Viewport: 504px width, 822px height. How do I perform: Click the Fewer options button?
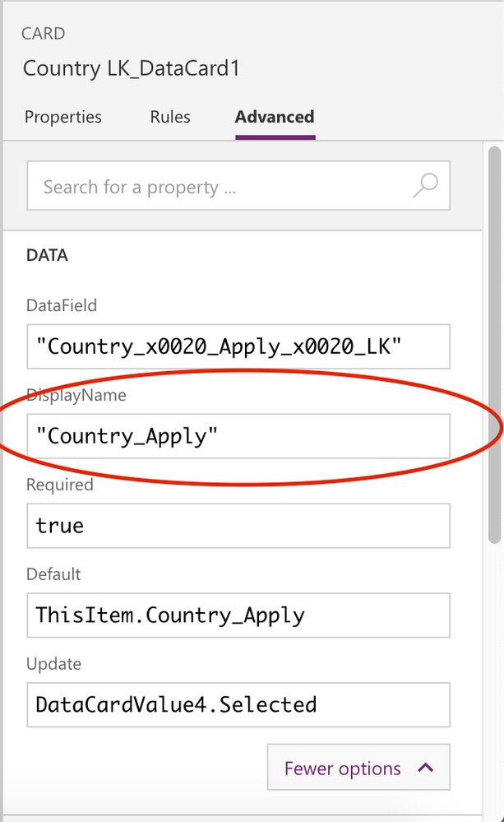[x=358, y=767]
